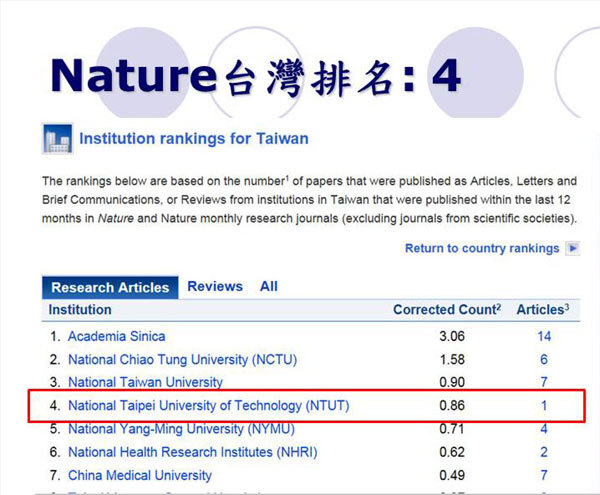Click article count 7 for China Medical University
The height and width of the screenshot is (495, 600).
coord(544,475)
